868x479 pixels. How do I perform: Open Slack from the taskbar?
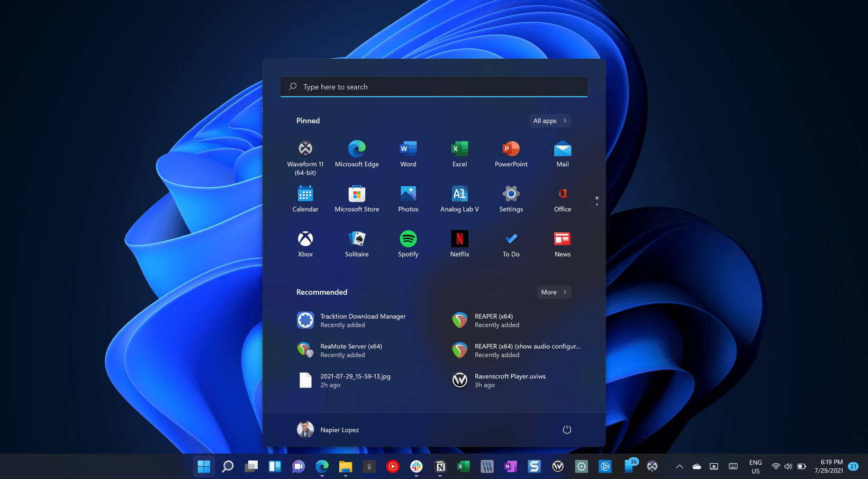(417, 466)
